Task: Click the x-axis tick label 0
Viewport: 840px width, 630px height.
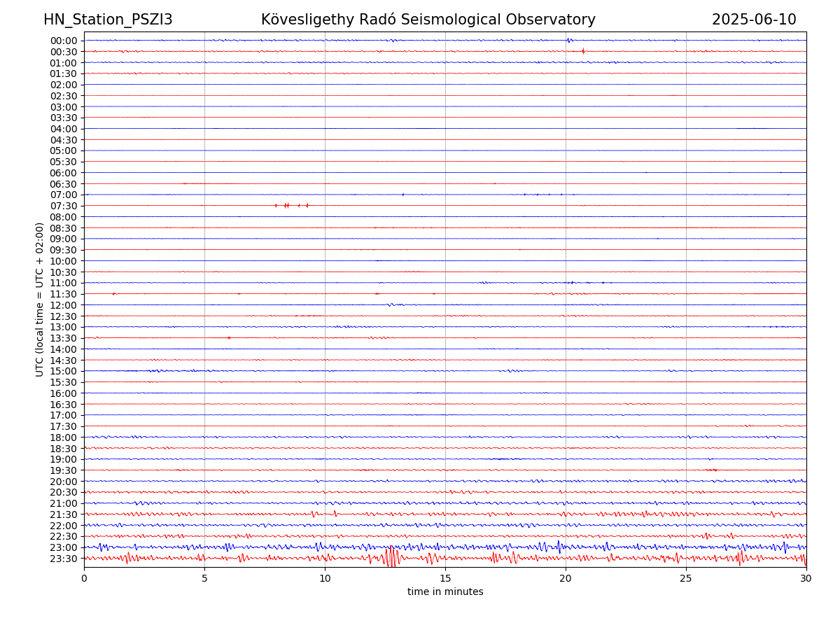Action: point(84,579)
